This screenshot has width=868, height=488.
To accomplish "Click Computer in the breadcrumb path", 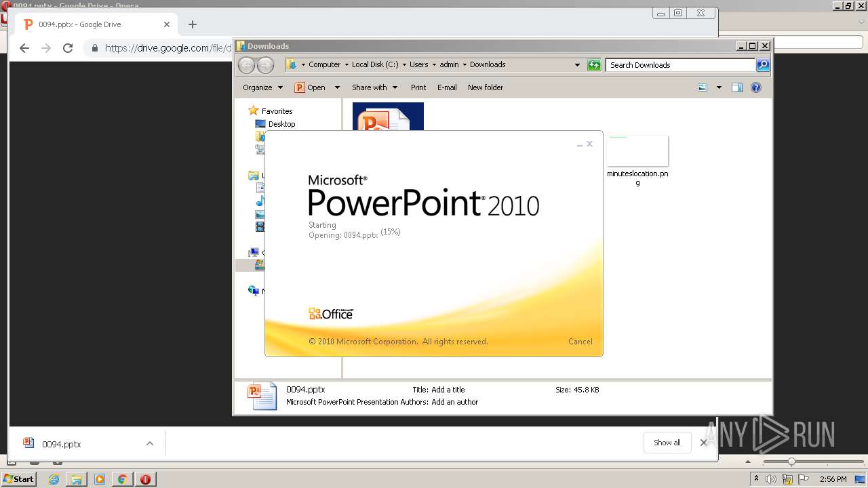I will pyautogui.click(x=325, y=65).
